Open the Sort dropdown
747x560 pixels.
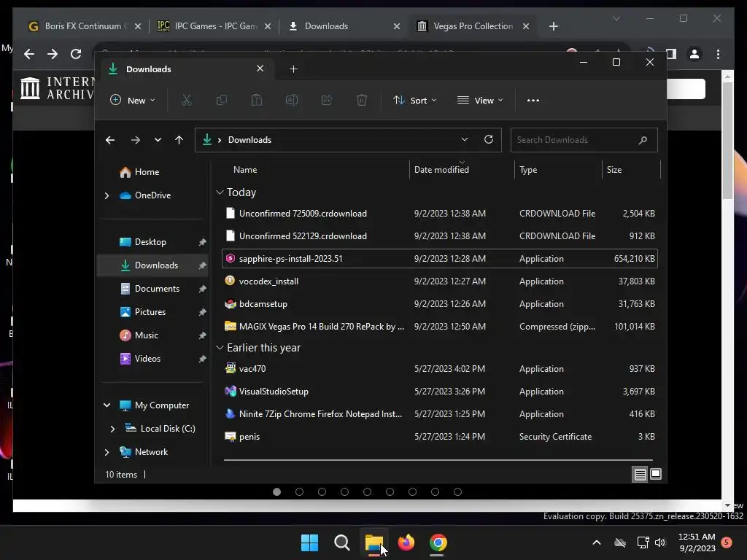click(414, 100)
